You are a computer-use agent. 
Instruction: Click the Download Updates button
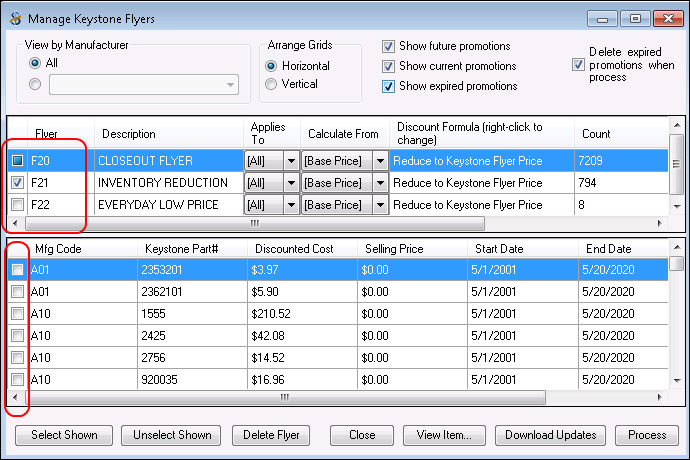tap(550, 435)
